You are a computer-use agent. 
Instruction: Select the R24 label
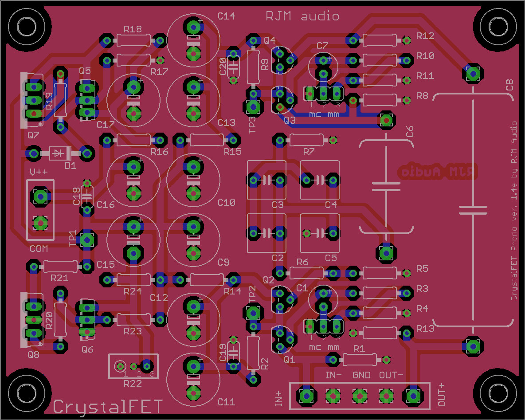(133, 291)
